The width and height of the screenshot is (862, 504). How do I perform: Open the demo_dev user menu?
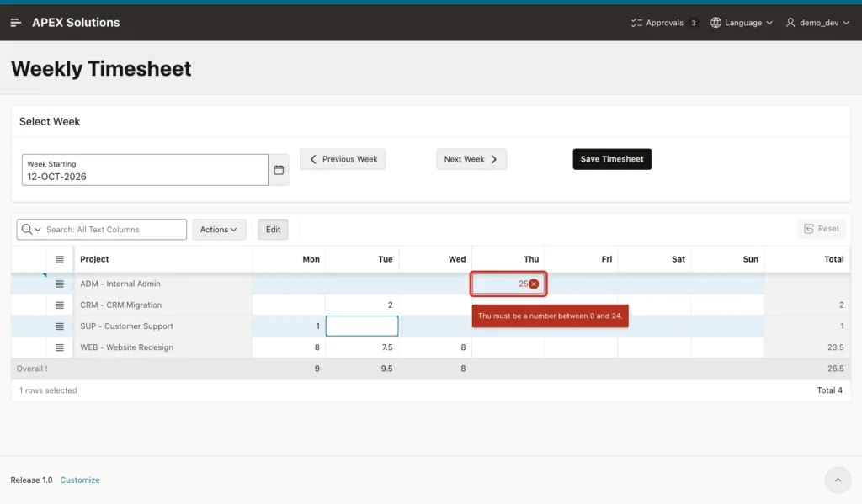click(817, 23)
